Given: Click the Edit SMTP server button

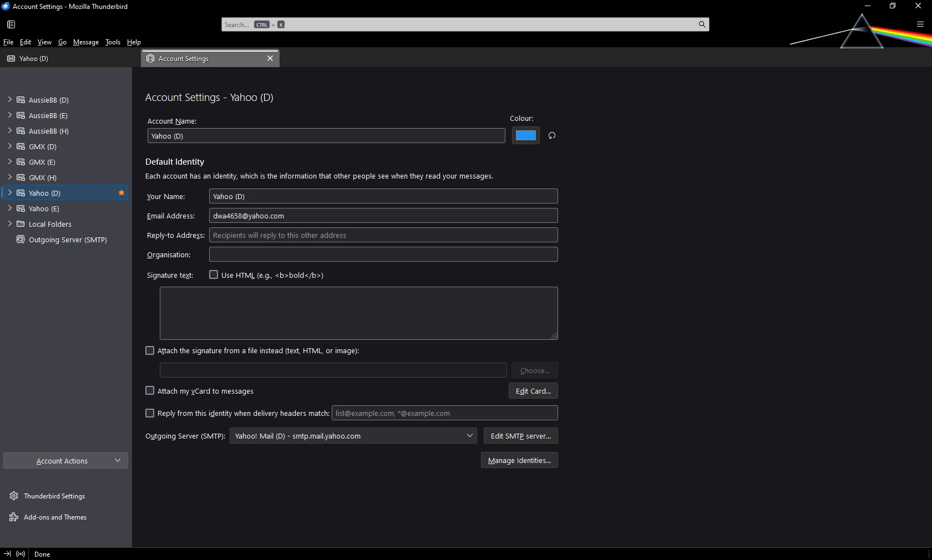Looking at the screenshot, I should pyautogui.click(x=520, y=436).
